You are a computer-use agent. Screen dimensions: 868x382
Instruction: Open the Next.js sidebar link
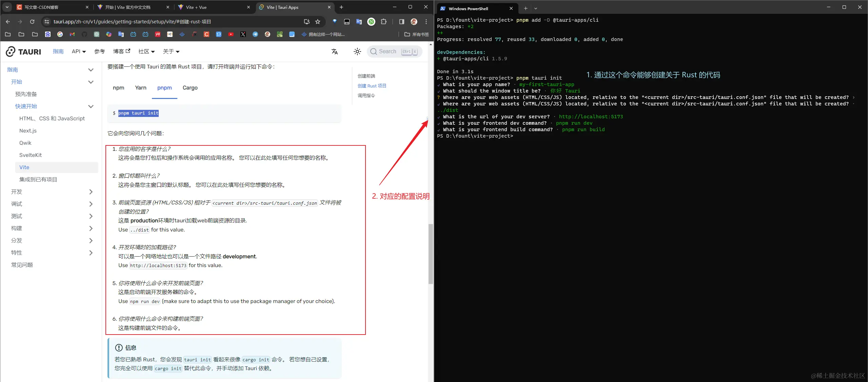(x=28, y=131)
